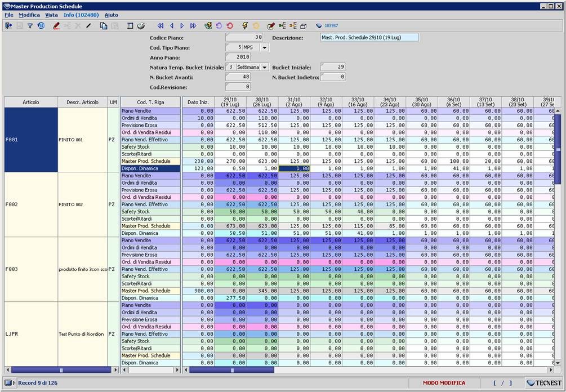Click the 900,00 value in F003 row
The height and width of the screenshot is (392, 566).
199,291
